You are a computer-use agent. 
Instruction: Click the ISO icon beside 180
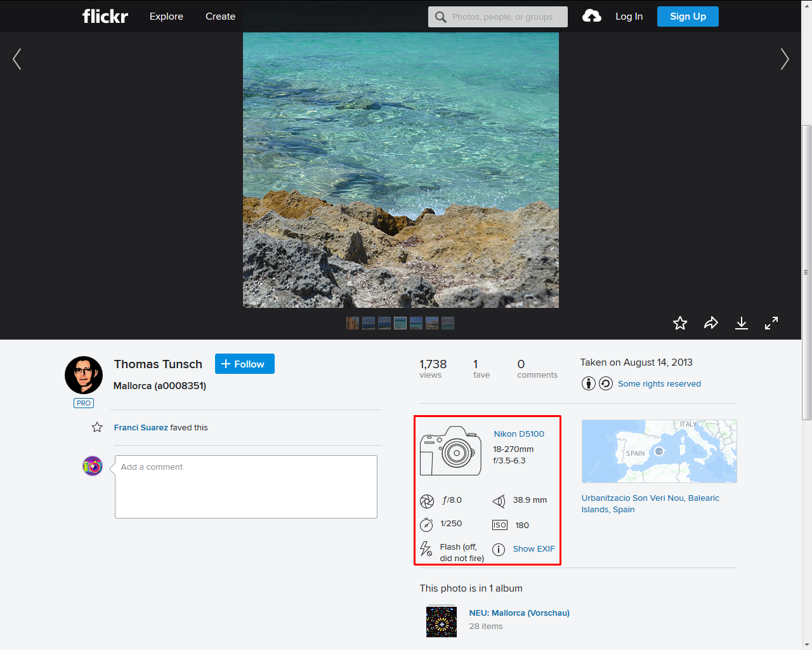(x=500, y=525)
